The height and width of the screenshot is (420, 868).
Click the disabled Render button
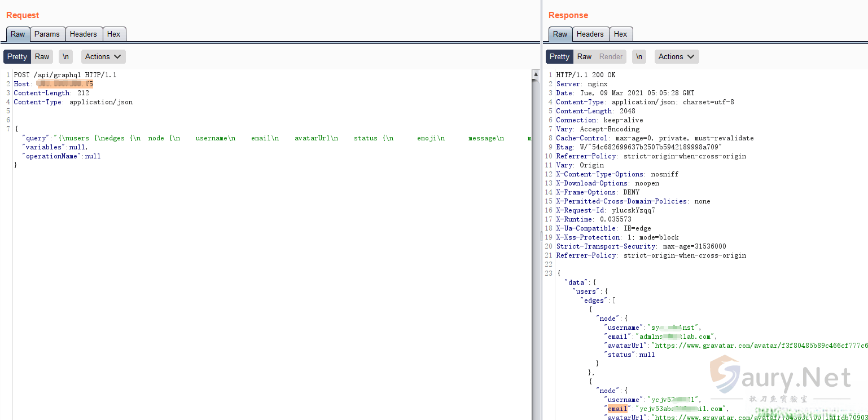pyautogui.click(x=612, y=56)
